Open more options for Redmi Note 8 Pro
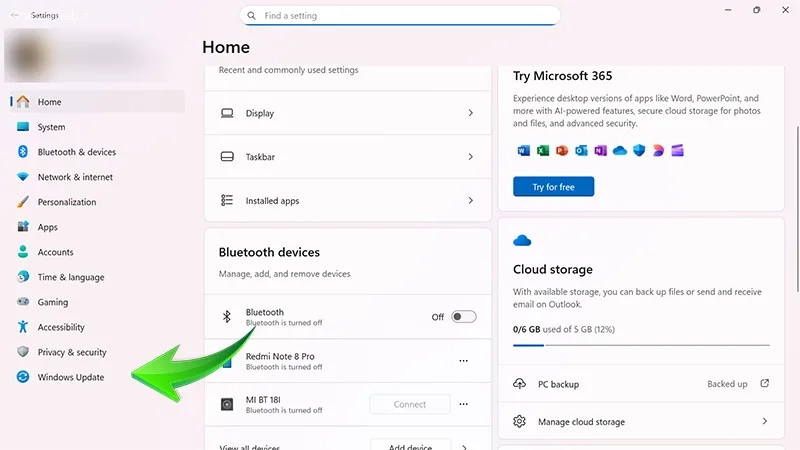This screenshot has height=450, width=800. click(463, 361)
